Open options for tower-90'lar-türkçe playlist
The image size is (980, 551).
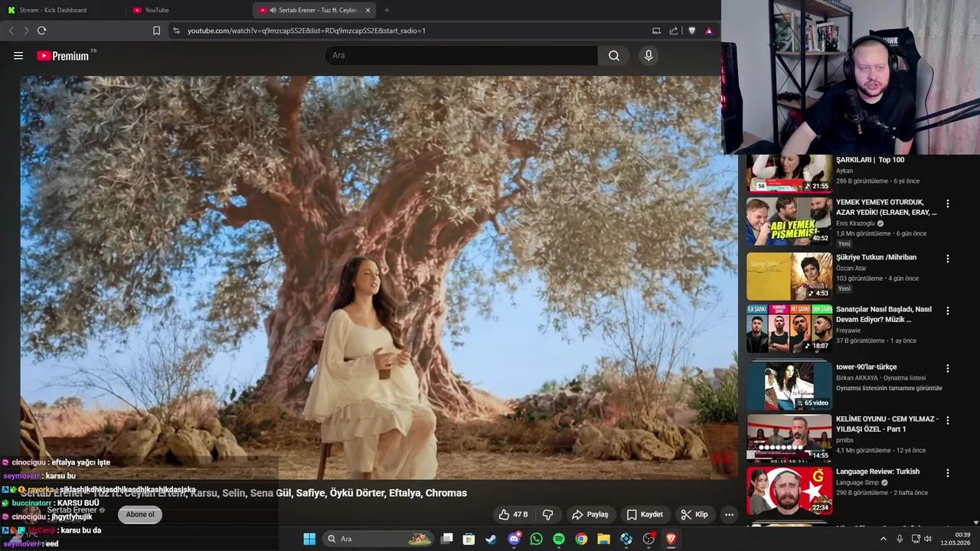pyautogui.click(x=947, y=368)
